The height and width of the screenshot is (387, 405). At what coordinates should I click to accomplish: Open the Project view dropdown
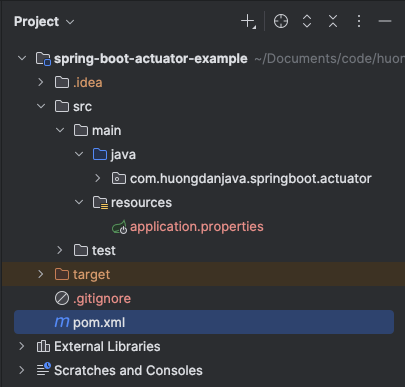(x=70, y=22)
